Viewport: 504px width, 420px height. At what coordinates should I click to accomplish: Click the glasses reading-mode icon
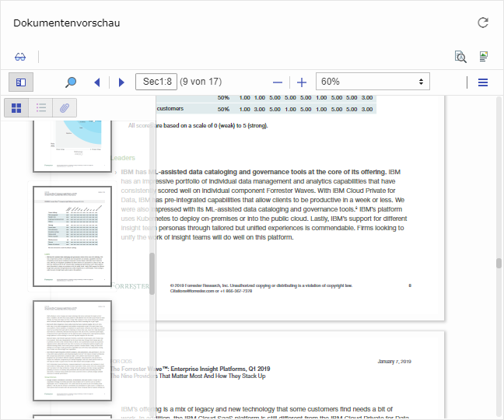pyautogui.click(x=20, y=57)
